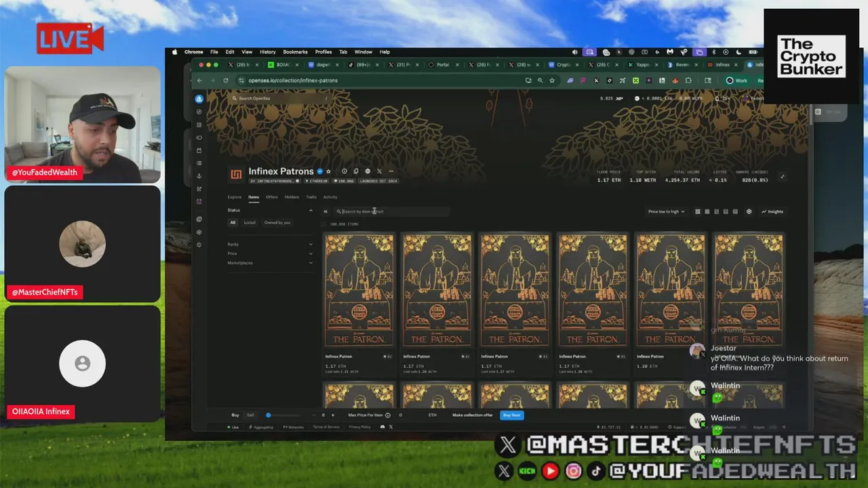Expand the Rarity filter section

click(270, 244)
